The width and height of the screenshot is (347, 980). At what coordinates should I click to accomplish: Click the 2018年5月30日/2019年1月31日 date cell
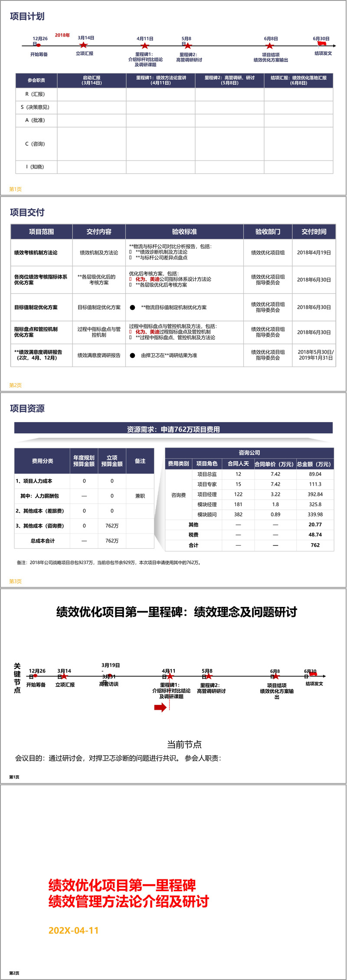coord(314,355)
